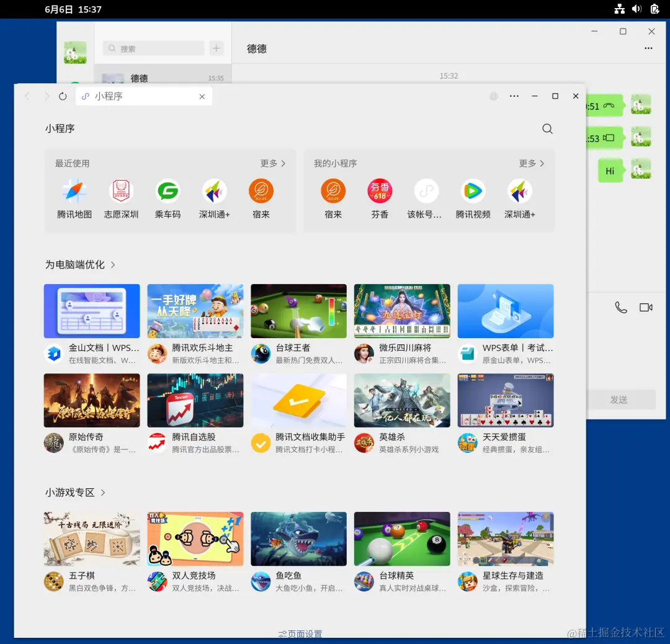Expand 更多 in 我的小程序 section
Image resolution: width=670 pixels, height=644 pixels.
click(x=532, y=163)
